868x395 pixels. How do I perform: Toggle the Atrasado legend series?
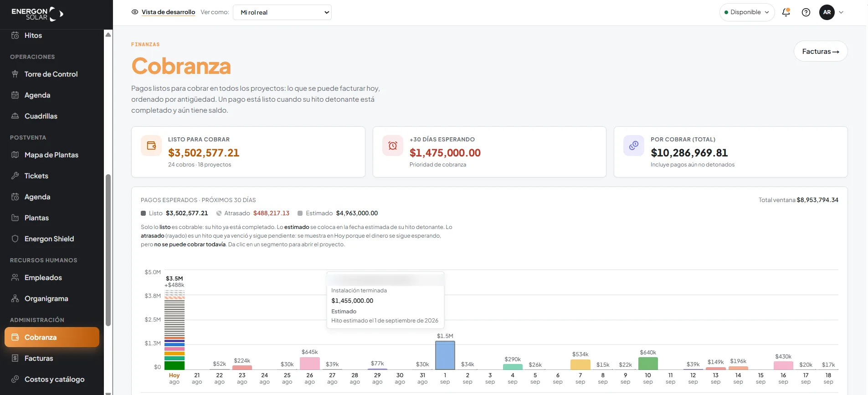click(x=252, y=213)
